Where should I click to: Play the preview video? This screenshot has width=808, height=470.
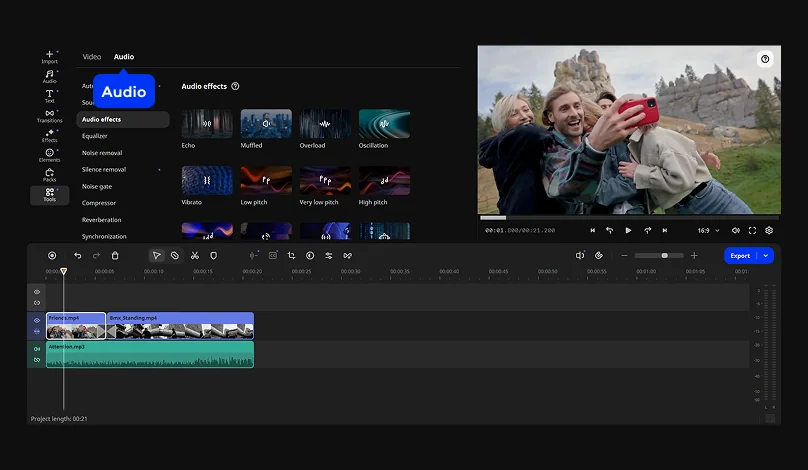click(628, 230)
